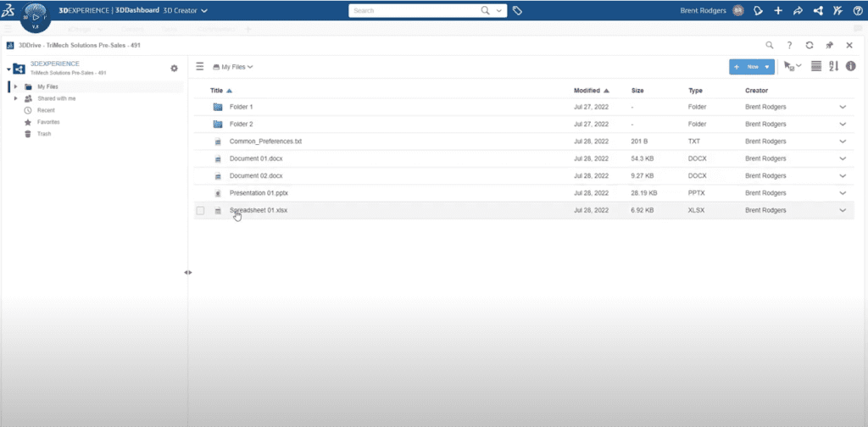Click the Brent Rodgers user name

(703, 10)
